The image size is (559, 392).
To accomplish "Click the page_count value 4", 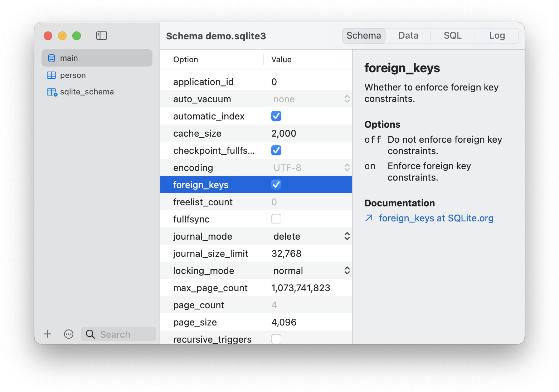I will pyautogui.click(x=274, y=305).
